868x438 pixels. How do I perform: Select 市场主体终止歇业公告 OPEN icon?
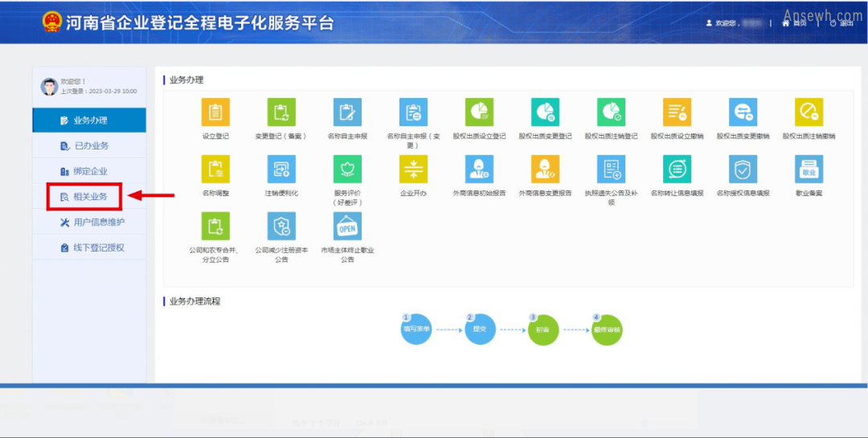tap(347, 227)
